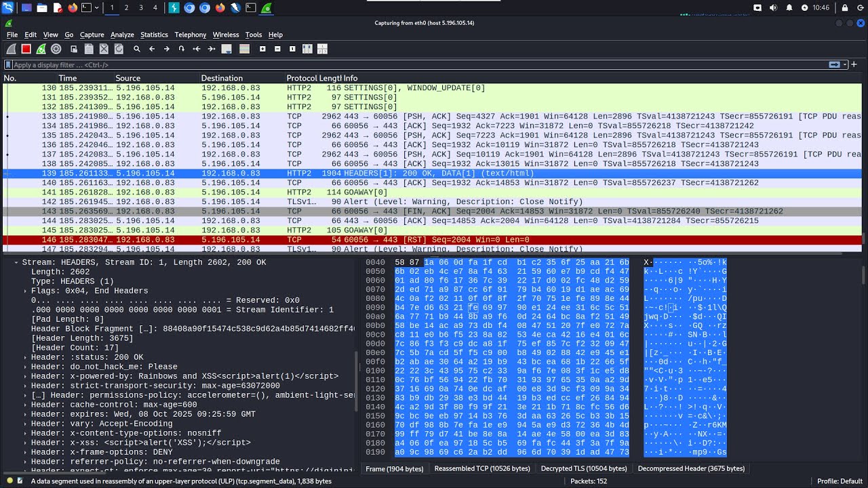Switch to Frame (1904 bytes) tab
Image resolution: width=868 pixels, height=488 pixels.
coord(395,468)
